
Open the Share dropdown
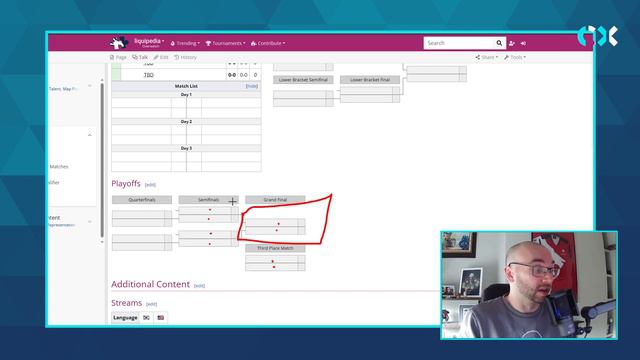pos(487,57)
